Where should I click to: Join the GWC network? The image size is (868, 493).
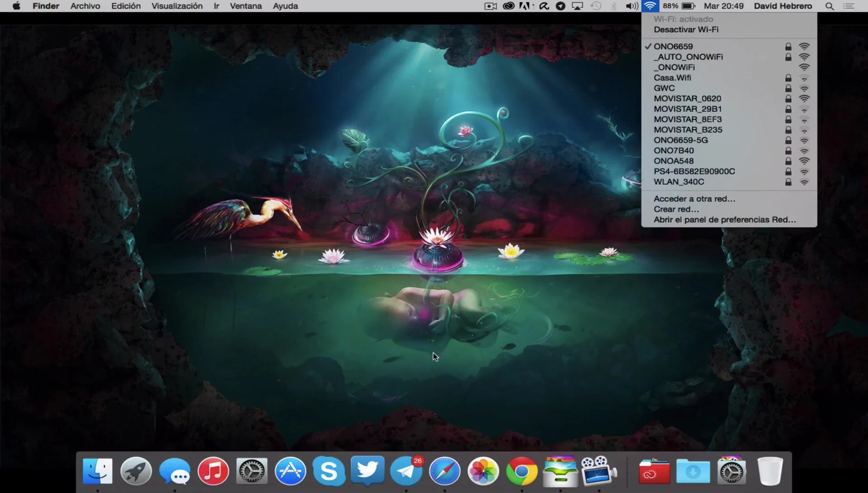click(x=729, y=88)
